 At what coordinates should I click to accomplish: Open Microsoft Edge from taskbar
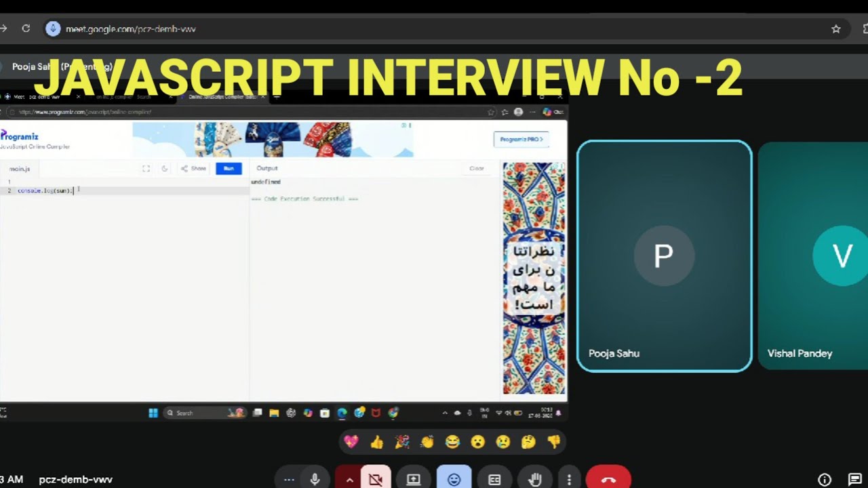pyautogui.click(x=342, y=413)
